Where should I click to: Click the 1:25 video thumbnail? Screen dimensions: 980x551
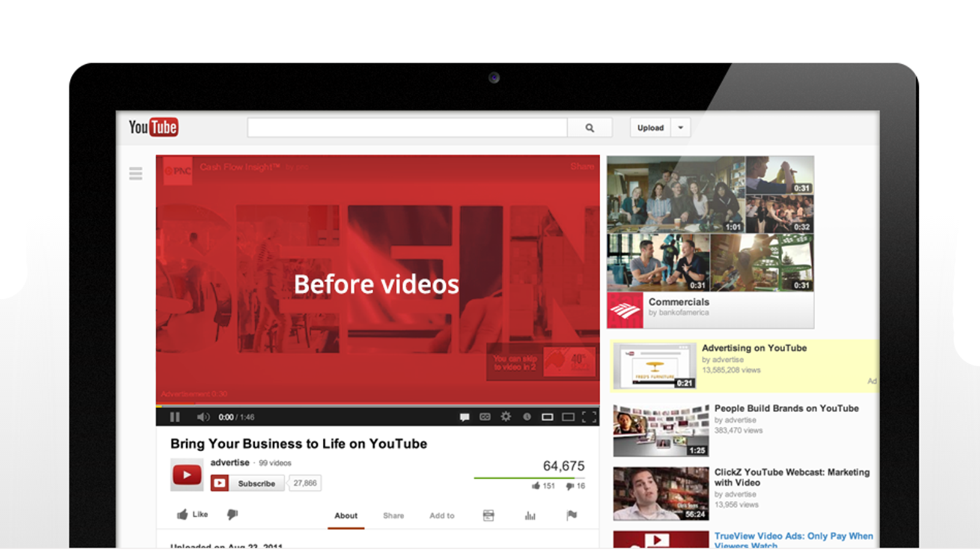coord(661,430)
